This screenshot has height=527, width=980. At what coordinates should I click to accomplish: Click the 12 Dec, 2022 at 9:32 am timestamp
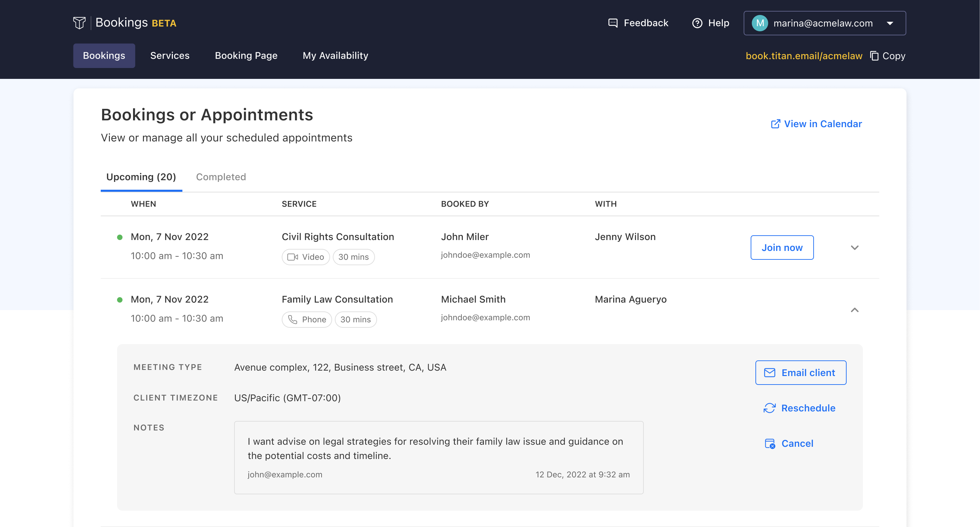tap(583, 475)
